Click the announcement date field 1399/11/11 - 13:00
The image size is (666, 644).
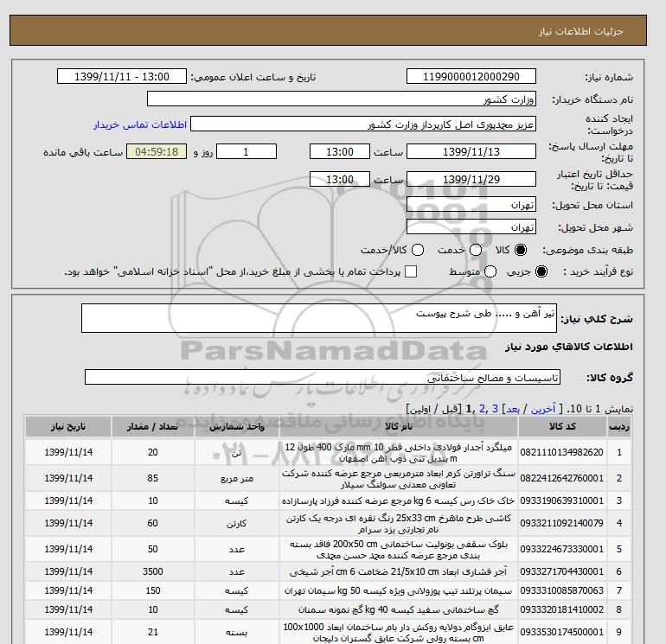(x=121, y=76)
